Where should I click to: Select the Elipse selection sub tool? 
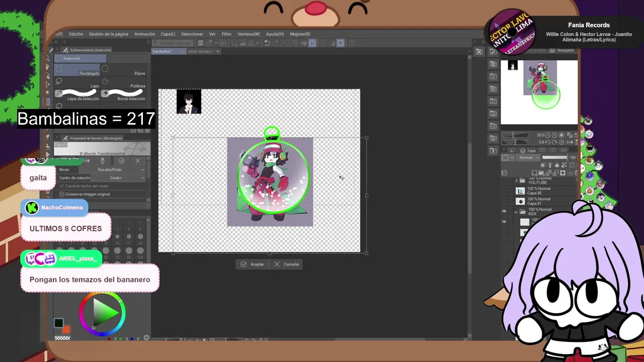tap(123, 70)
